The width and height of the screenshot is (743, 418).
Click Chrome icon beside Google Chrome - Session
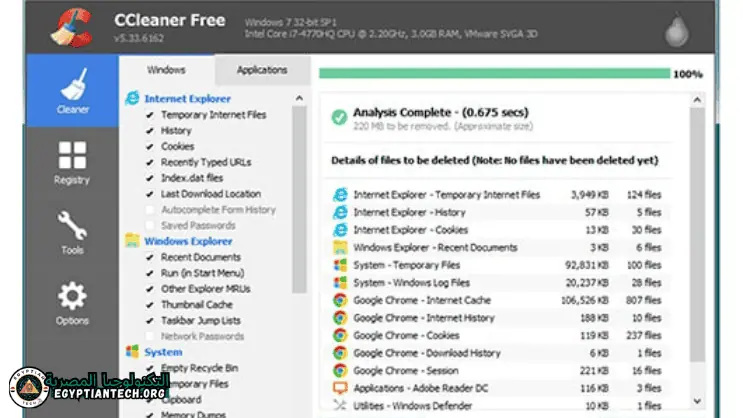[340, 370]
